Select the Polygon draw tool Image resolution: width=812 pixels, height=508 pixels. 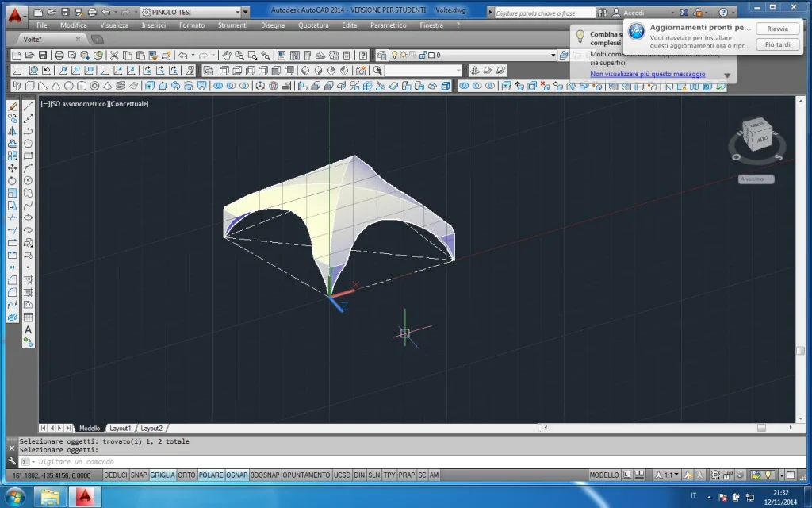click(28, 144)
